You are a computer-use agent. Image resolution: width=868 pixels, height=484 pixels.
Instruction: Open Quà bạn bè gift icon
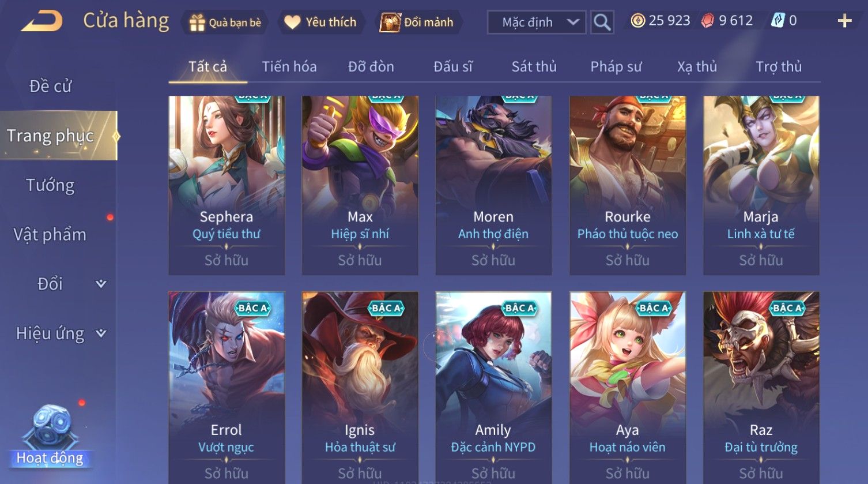[197, 22]
